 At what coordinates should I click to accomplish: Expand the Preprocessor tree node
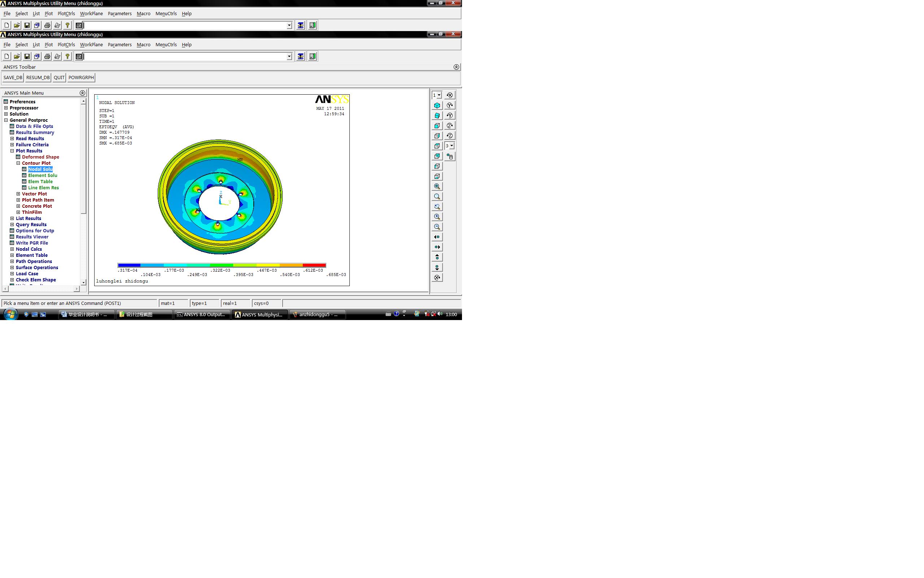(6, 108)
